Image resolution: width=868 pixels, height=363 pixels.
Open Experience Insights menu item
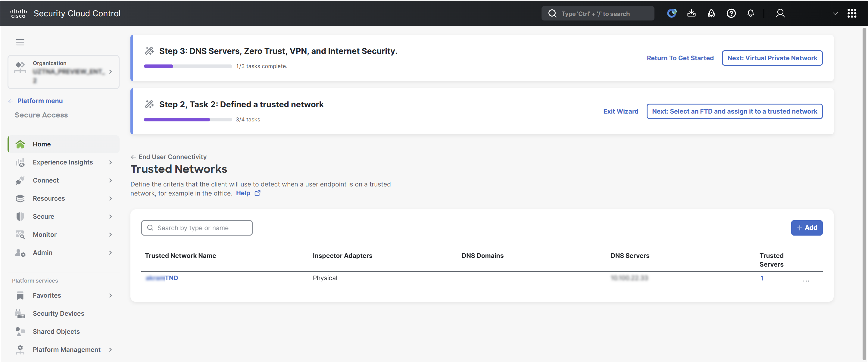(x=64, y=162)
